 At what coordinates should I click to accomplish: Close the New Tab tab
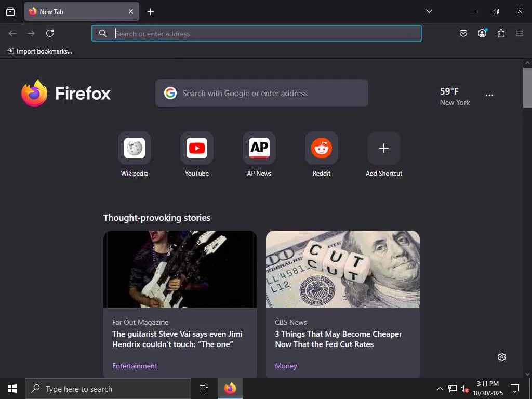point(130,11)
